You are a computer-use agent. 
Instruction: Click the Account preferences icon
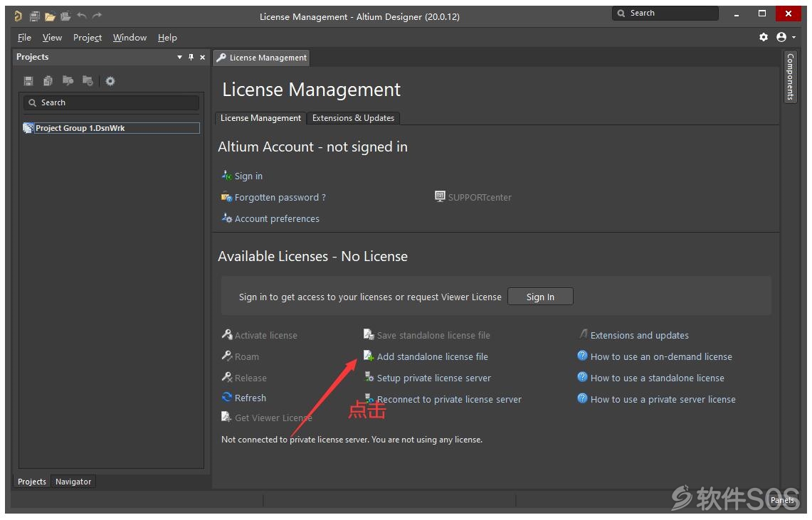click(x=226, y=218)
